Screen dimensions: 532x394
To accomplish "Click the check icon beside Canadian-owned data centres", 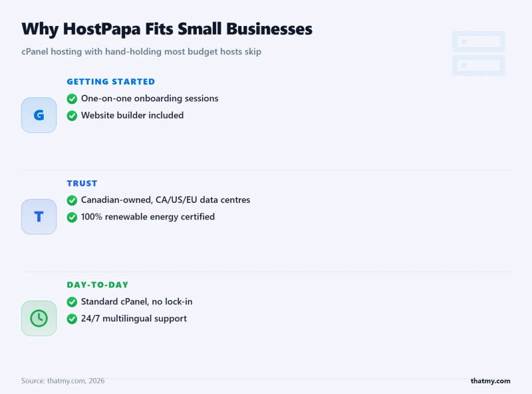I will (72, 200).
